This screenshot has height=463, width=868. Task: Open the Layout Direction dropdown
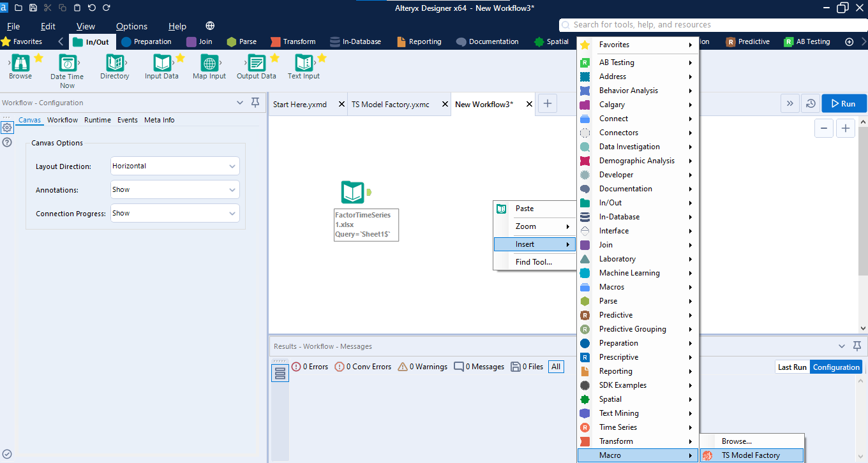tap(174, 166)
